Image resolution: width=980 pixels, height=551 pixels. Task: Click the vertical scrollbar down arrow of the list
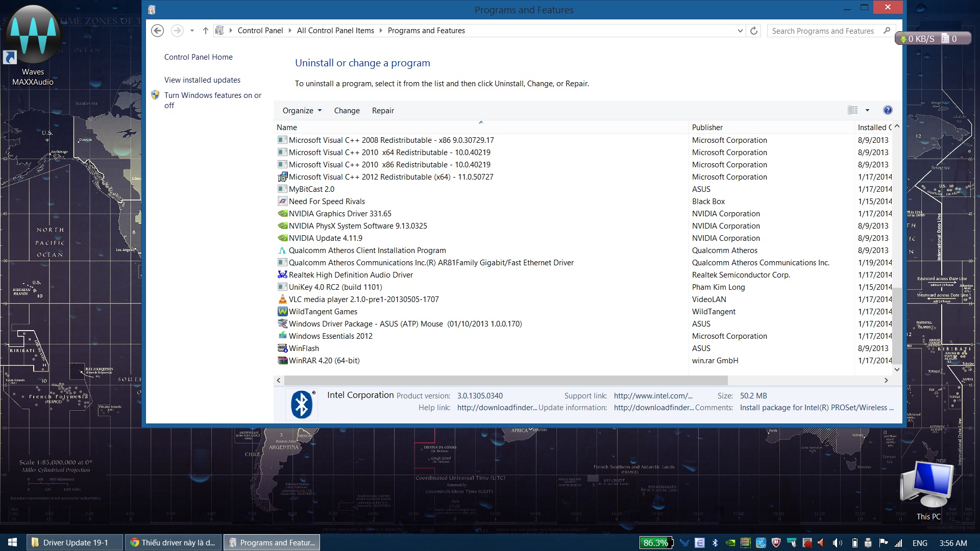point(897,369)
